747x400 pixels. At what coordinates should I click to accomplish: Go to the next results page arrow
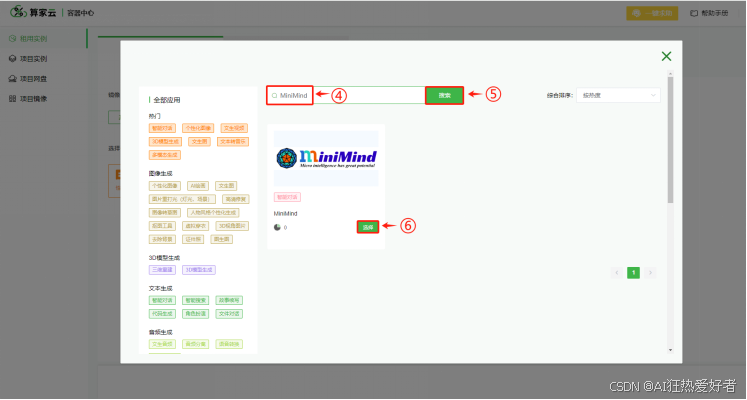(x=650, y=273)
